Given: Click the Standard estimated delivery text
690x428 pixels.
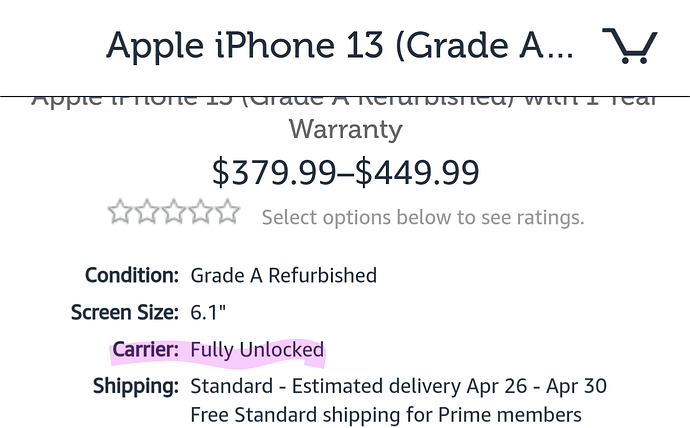Looking at the screenshot, I should coord(398,386).
